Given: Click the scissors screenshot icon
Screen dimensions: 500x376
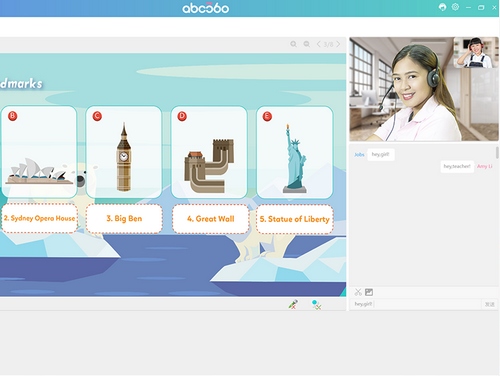Looking at the screenshot, I should (x=358, y=292).
